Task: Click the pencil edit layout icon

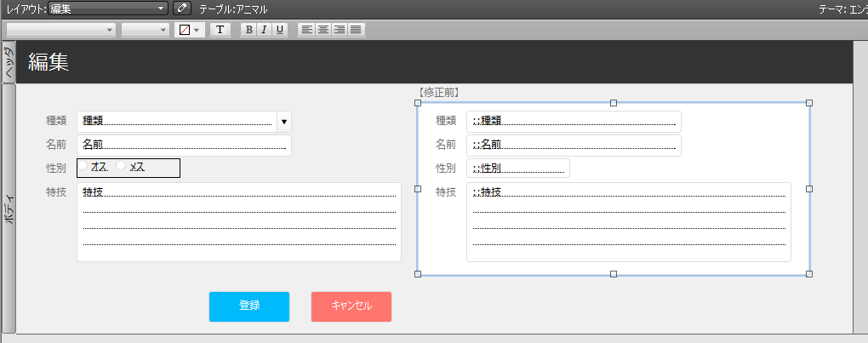Action: click(181, 9)
